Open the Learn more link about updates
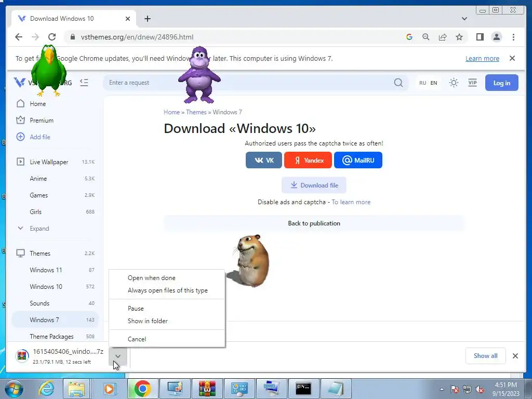The height and width of the screenshot is (399, 532). [482, 58]
